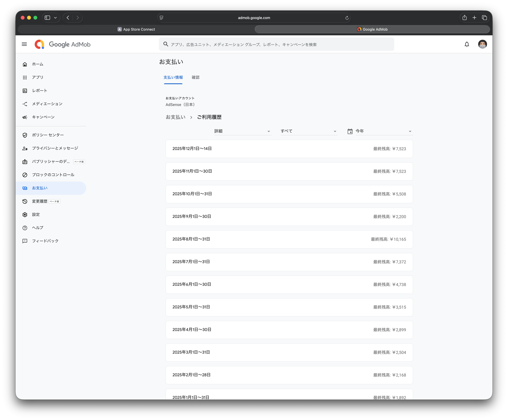The height and width of the screenshot is (420, 508).
Task: Open the user account avatar
Action: pyautogui.click(x=482, y=44)
